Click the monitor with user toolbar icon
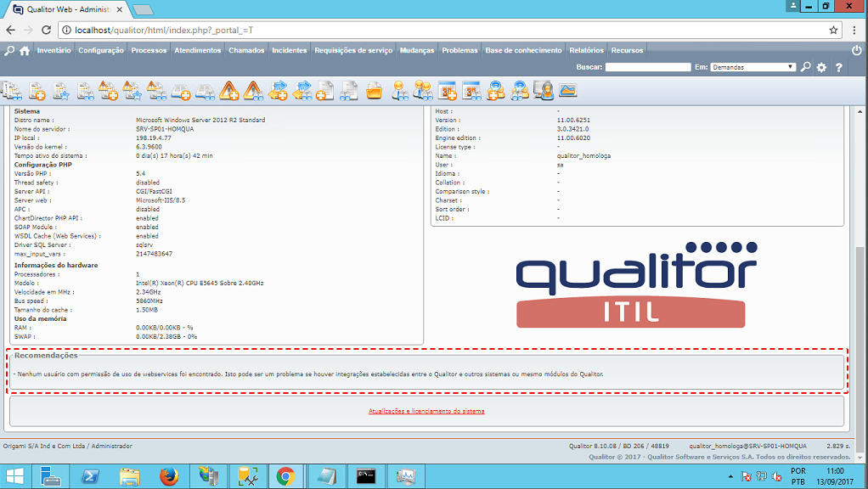 coord(544,90)
